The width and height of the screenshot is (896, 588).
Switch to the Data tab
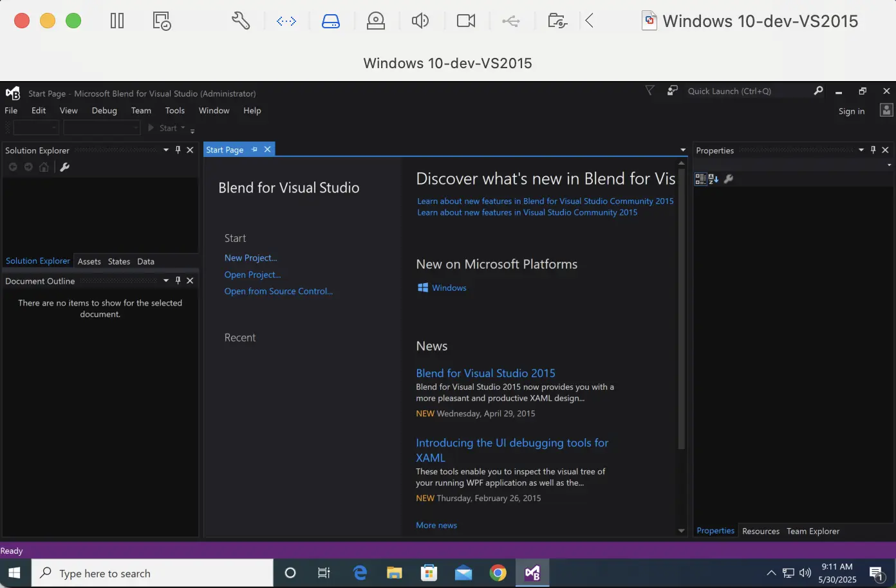145,261
